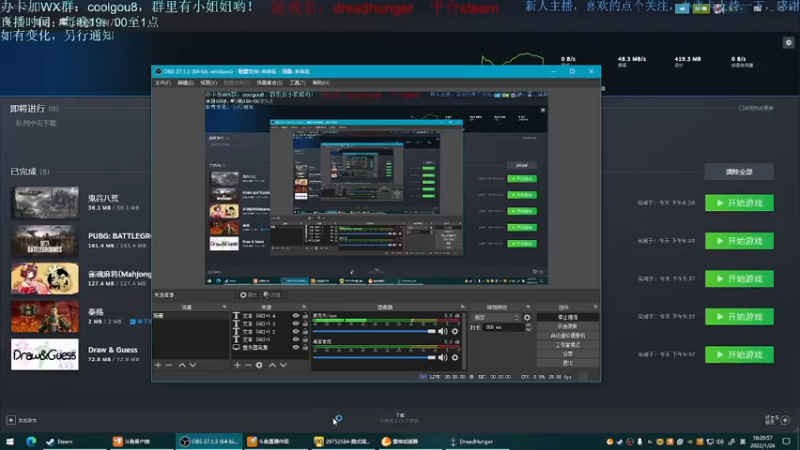
Task: Open the desktop audio channel settings gear
Action: tap(455, 357)
